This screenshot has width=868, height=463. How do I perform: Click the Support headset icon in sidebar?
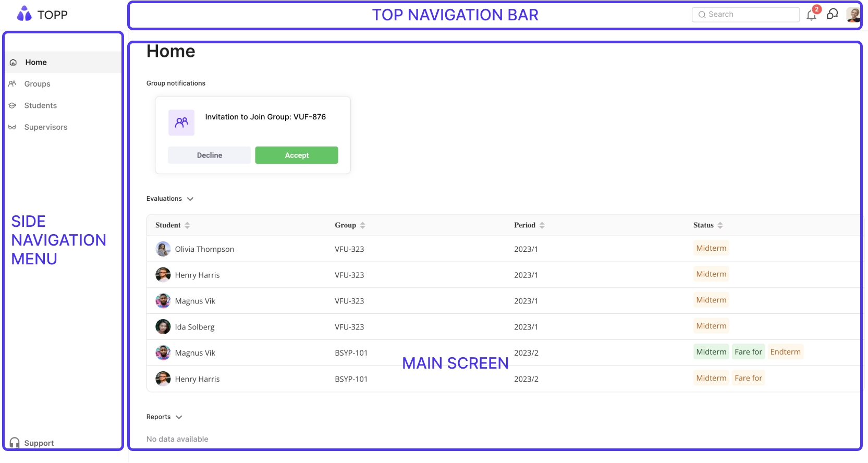(15, 443)
